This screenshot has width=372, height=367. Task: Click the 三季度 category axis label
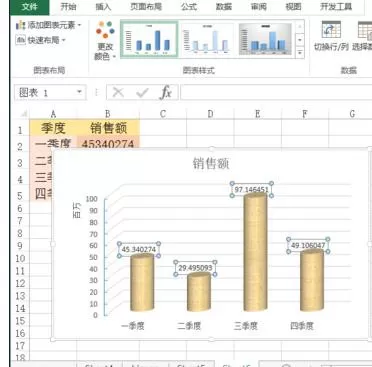point(246,326)
